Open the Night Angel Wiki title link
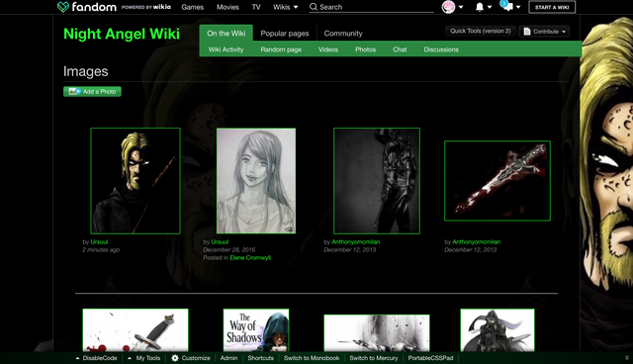The width and height of the screenshot is (633, 364). point(122,34)
